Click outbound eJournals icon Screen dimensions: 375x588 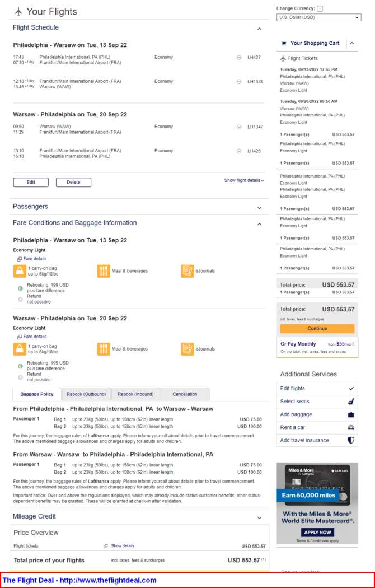point(187,271)
